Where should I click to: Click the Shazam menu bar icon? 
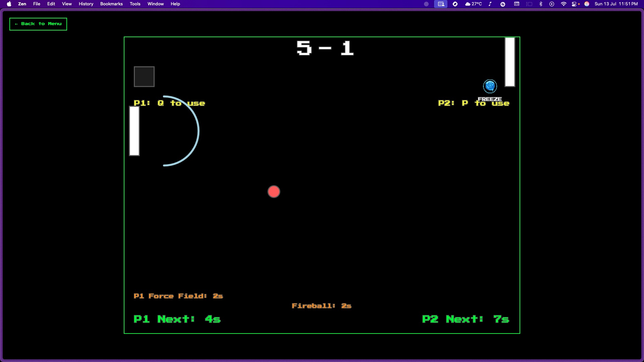pyautogui.click(x=503, y=4)
